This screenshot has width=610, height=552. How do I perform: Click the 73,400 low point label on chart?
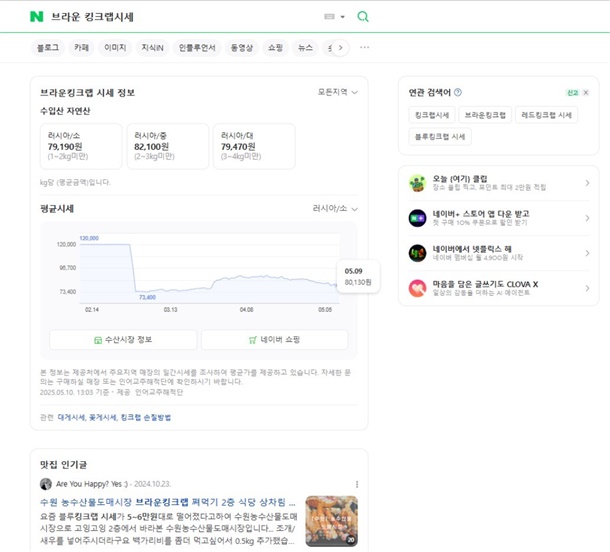147,297
